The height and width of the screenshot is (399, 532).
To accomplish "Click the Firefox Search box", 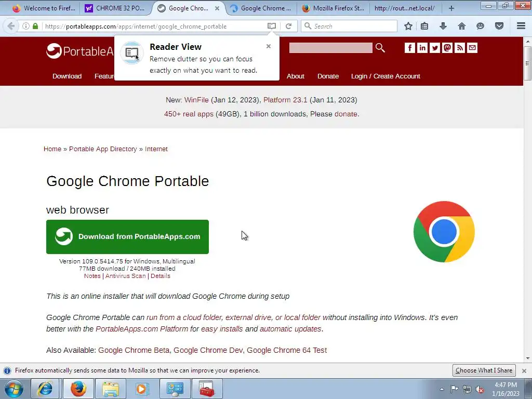I will (349, 26).
